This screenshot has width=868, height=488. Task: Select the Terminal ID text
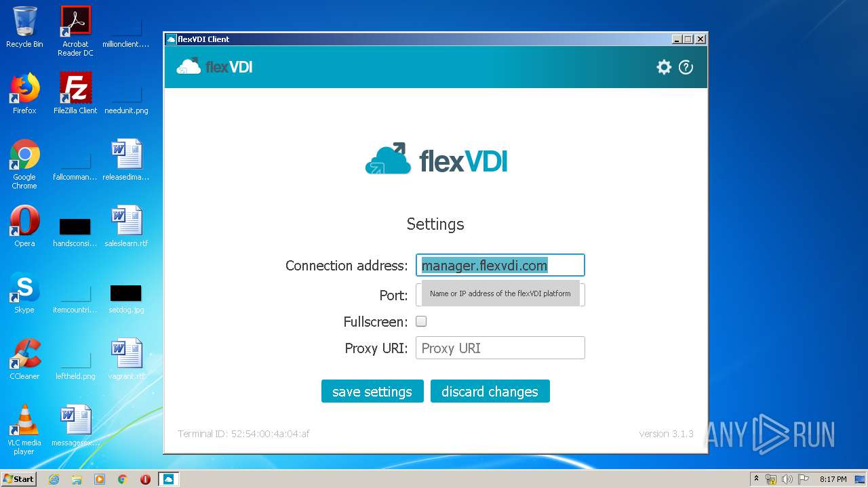point(243,434)
